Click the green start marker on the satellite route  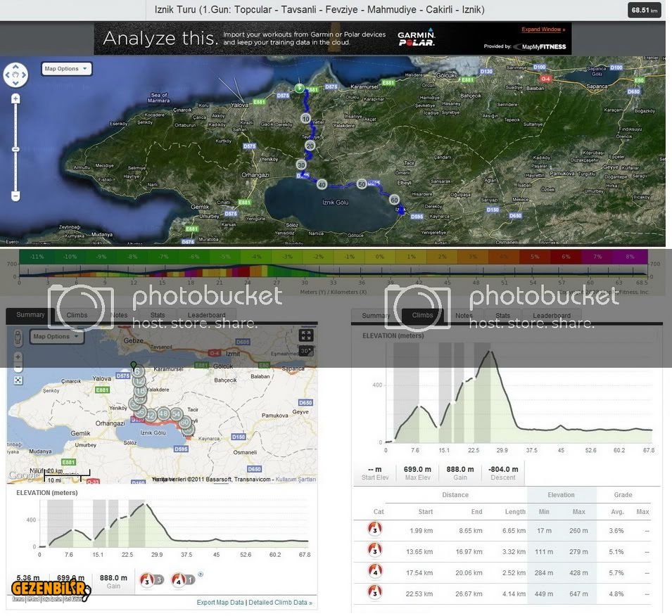pyautogui.click(x=299, y=89)
